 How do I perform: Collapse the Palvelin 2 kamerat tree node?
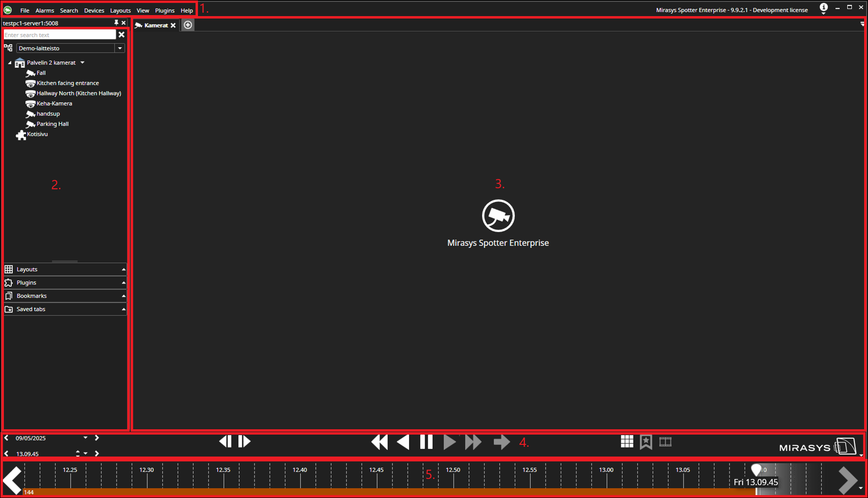[10, 62]
